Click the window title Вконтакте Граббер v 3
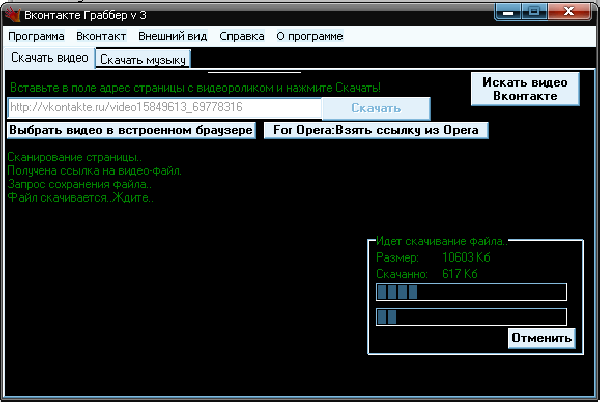This screenshot has width=600, height=402. pyautogui.click(x=85, y=15)
